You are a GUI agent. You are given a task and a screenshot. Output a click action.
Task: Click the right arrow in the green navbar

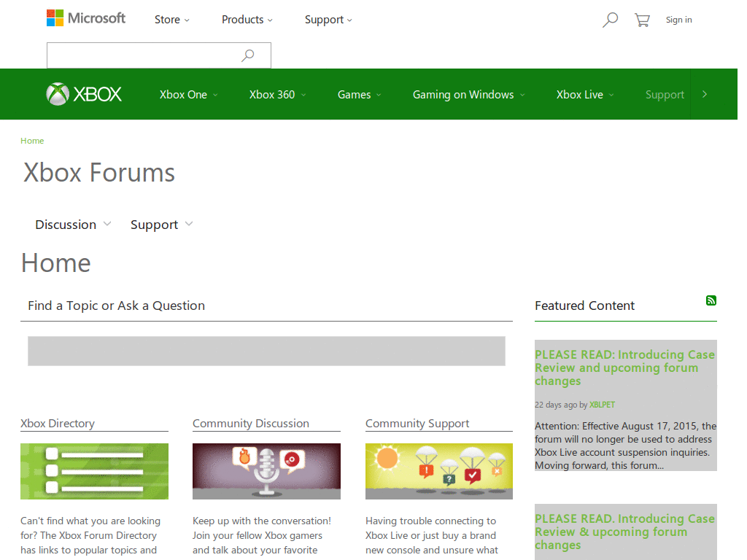705,93
